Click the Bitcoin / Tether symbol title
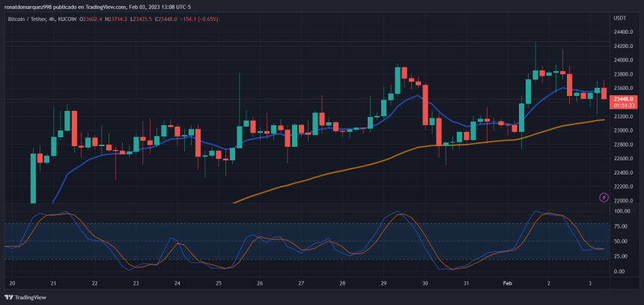 (30, 17)
